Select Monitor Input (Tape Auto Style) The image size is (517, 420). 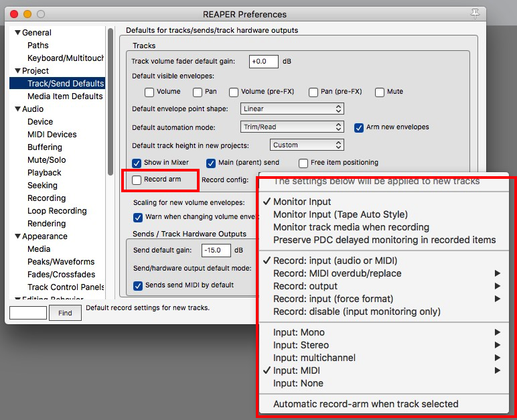click(x=384, y=214)
